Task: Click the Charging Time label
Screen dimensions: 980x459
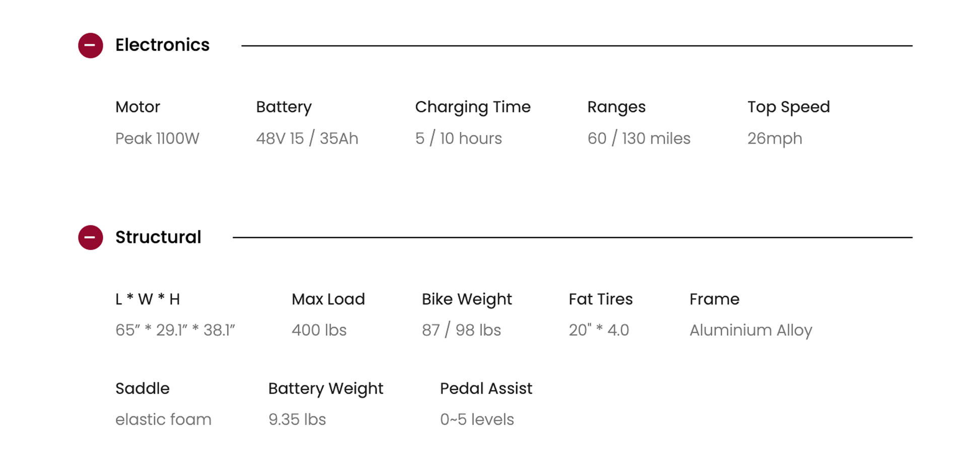Action: (x=472, y=107)
